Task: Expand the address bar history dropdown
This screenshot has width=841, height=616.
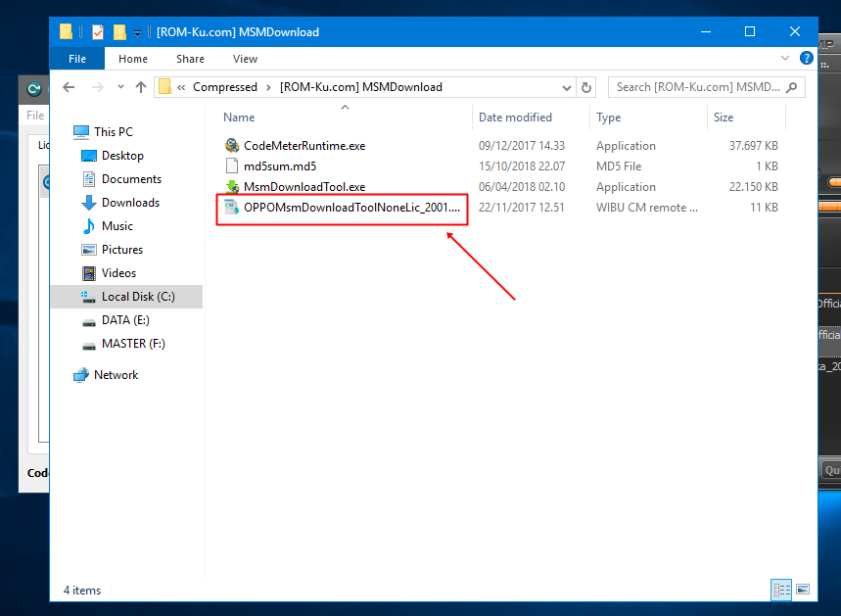Action: click(x=567, y=87)
